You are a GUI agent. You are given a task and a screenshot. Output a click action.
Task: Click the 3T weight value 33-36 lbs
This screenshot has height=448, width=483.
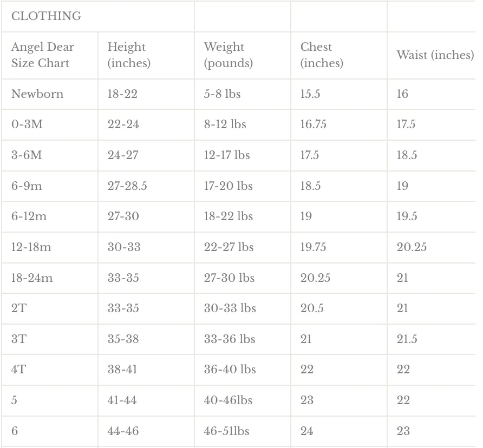(230, 339)
